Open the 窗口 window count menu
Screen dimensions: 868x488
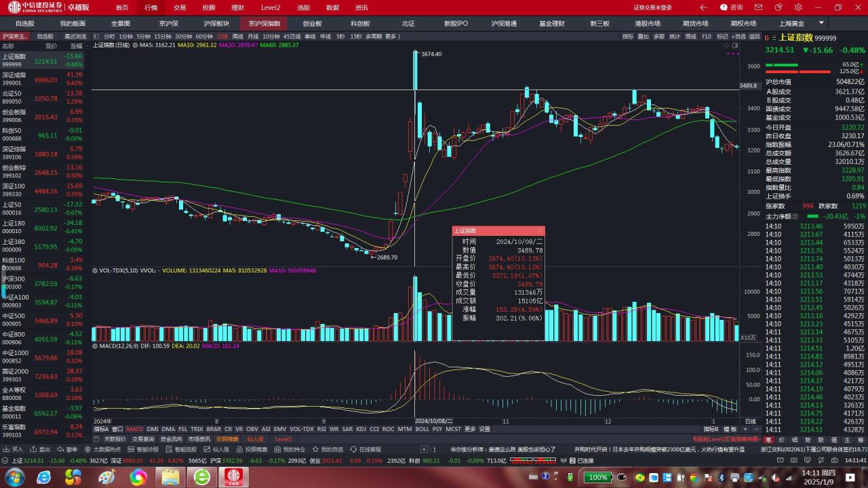tap(117, 429)
